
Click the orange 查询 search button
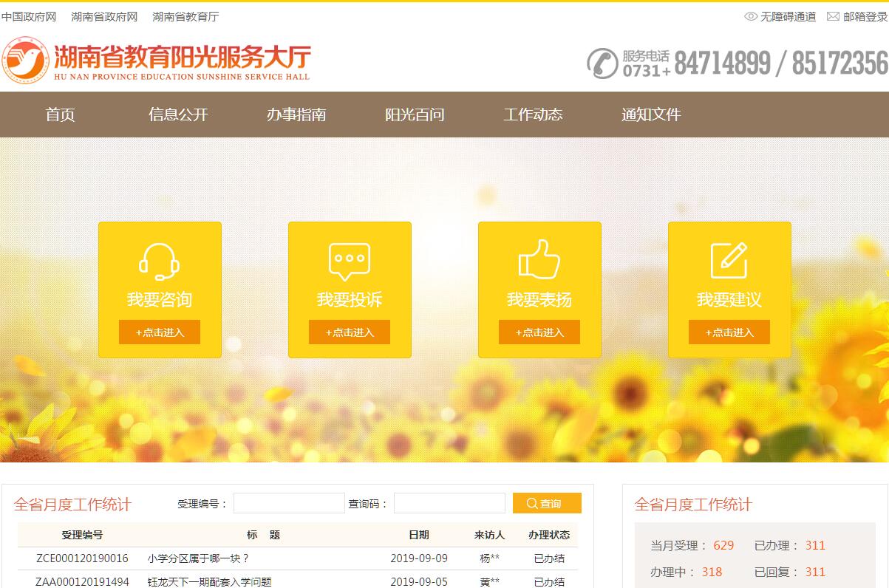[547, 503]
